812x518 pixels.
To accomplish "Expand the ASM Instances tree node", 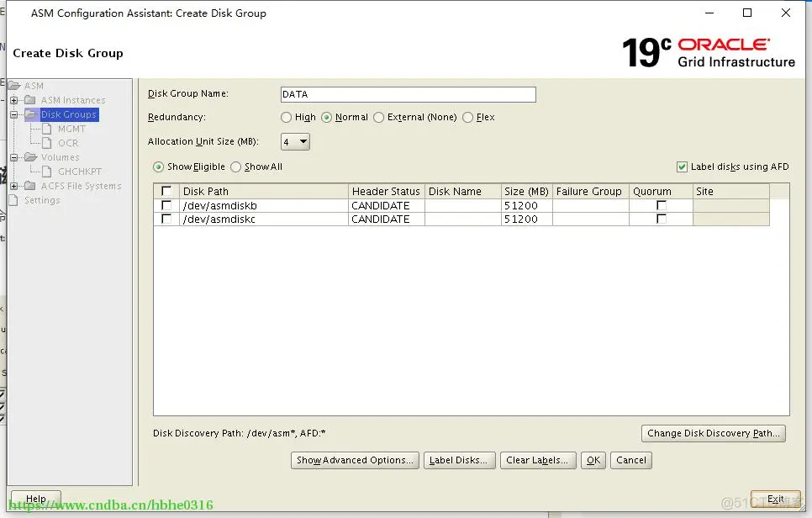I will 14,100.
